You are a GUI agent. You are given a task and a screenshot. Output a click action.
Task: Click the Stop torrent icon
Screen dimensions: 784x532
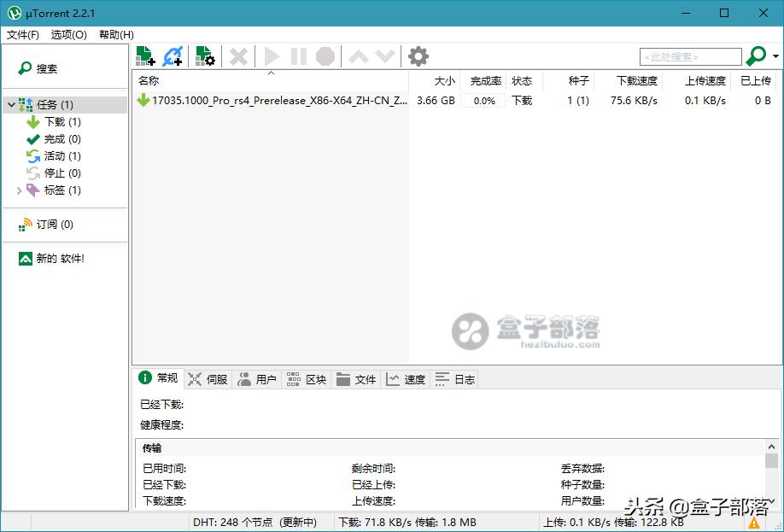(325, 56)
